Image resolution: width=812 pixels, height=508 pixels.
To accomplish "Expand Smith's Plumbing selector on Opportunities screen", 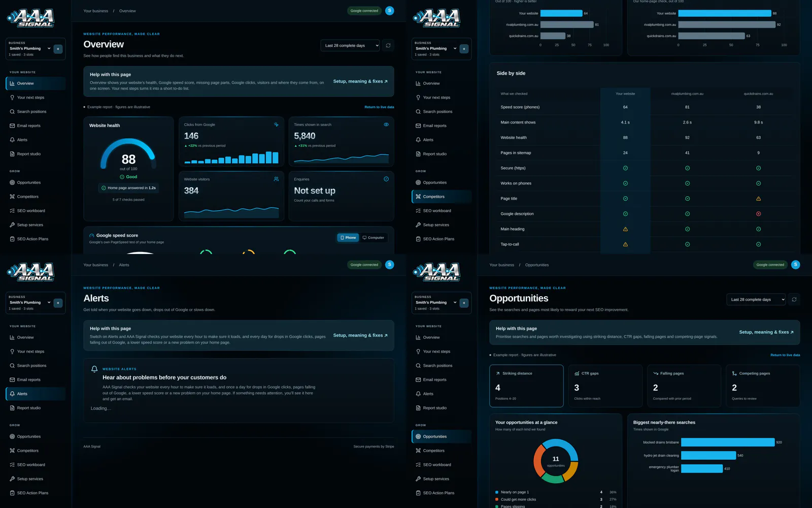I will click(x=435, y=303).
